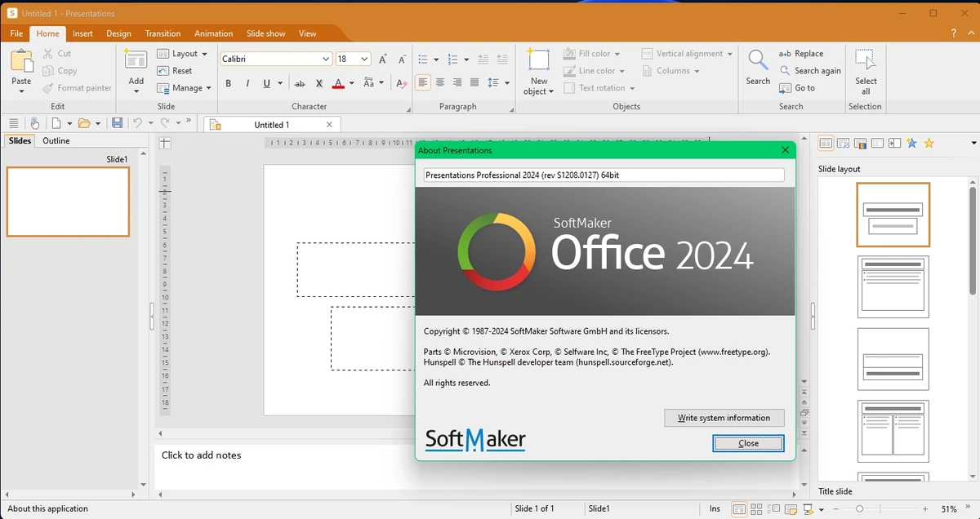The height and width of the screenshot is (519, 980).
Task: Click the notes view icon in status bar
Action: (791, 509)
